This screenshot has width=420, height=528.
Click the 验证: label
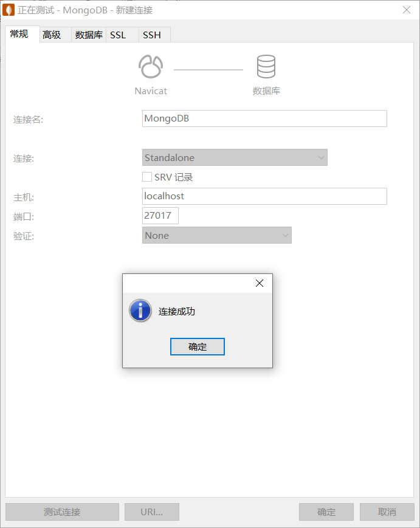point(24,236)
